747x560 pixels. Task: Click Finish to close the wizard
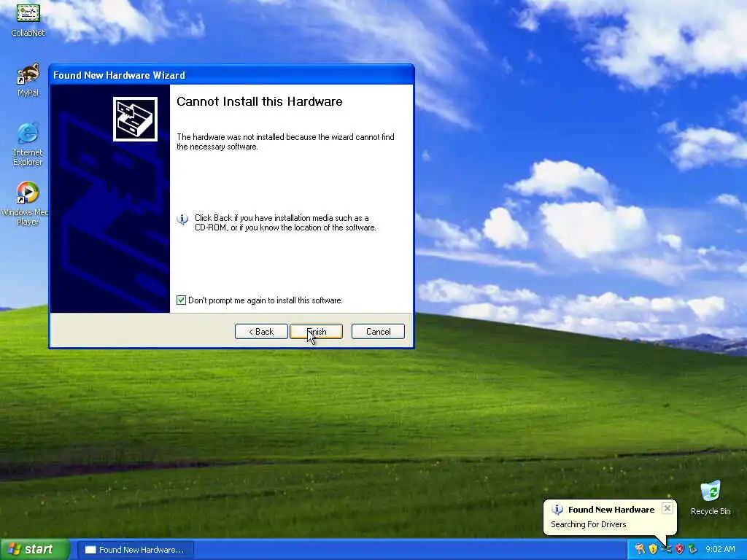pos(317,332)
